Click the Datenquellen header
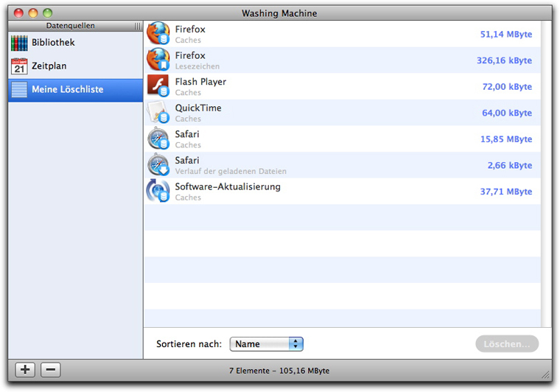 click(x=70, y=26)
